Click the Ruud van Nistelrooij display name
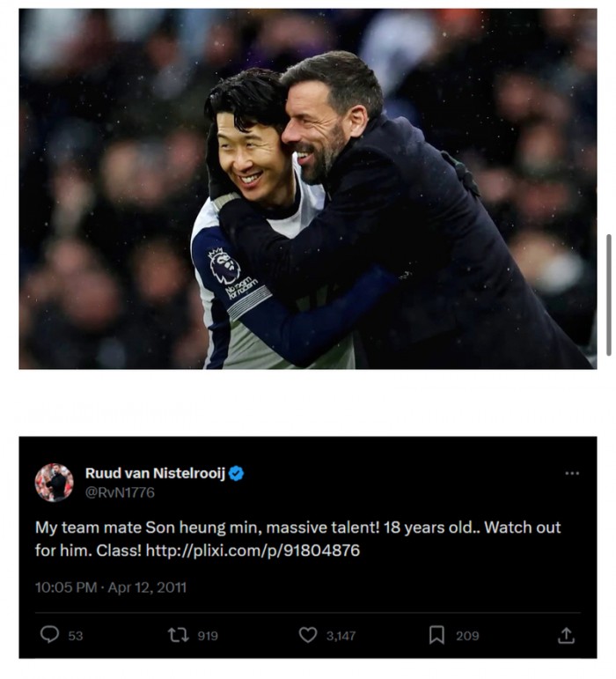Viewport: 616px width, 679px height. 155,474
